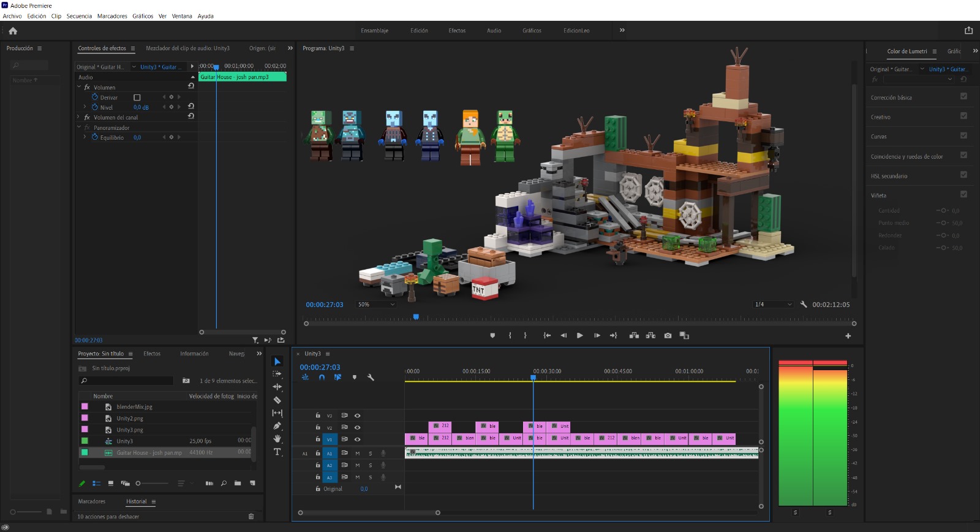Toggle V2 track output eye
This screenshot has height=532, width=980.
tap(357, 427)
